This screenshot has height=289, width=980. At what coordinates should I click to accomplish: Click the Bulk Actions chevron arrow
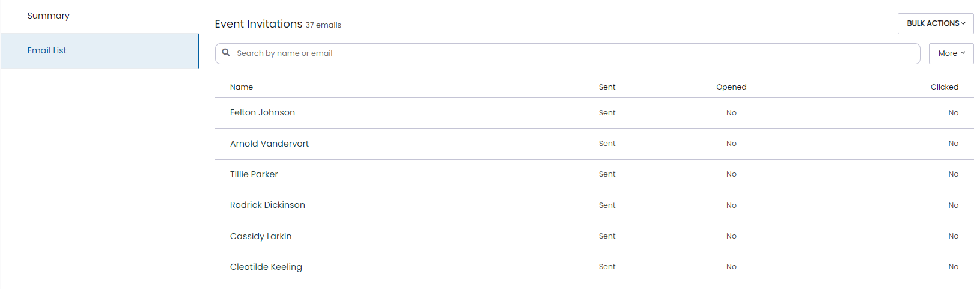(963, 23)
